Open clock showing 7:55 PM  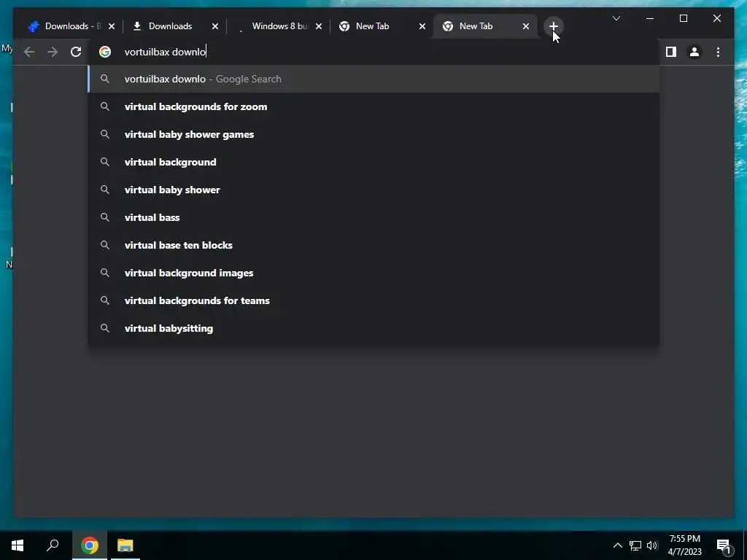[x=684, y=545]
